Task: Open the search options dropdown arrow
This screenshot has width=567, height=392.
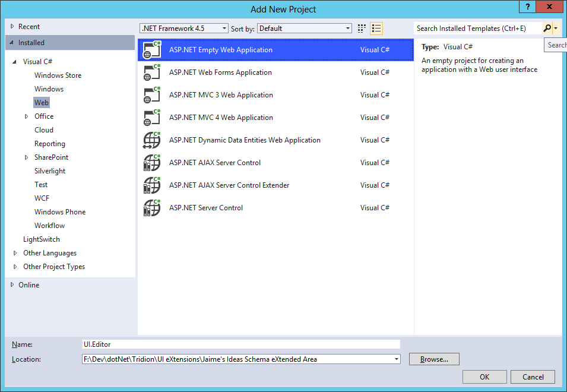Action: (556, 28)
